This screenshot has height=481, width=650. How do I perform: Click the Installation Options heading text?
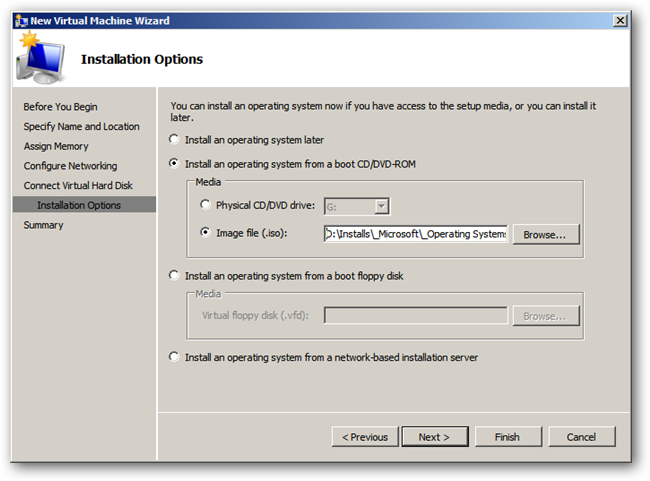click(142, 59)
